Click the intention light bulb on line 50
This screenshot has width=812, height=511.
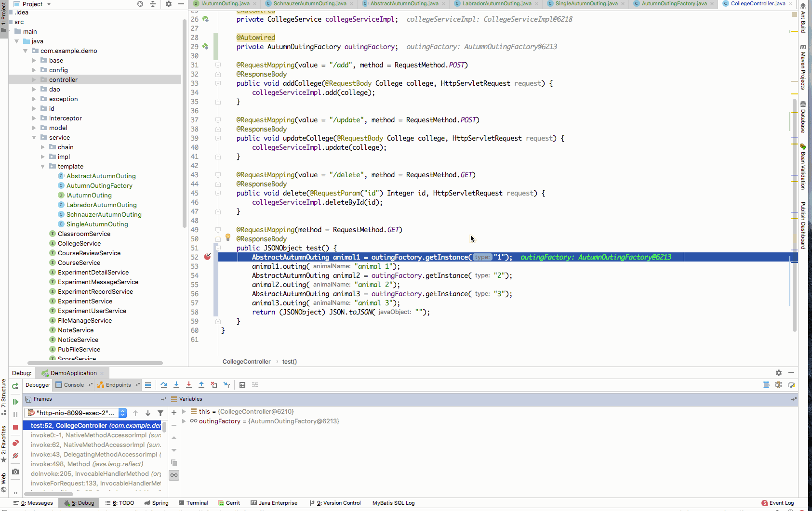pyautogui.click(x=228, y=237)
